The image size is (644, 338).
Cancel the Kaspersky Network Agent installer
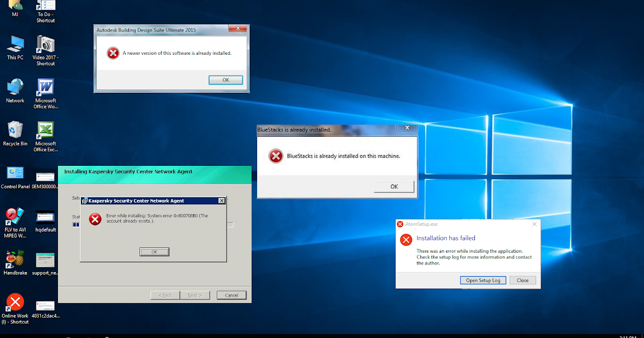click(232, 295)
